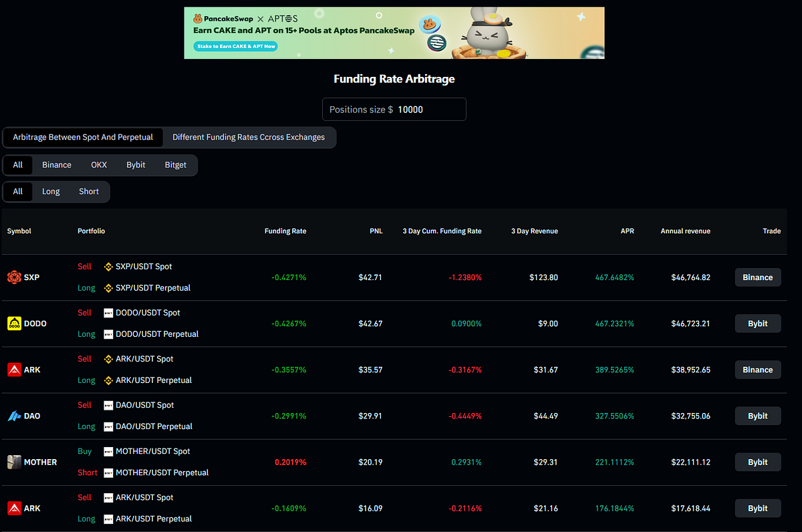
Task: Click the $123.80 three day revenue
Action: pos(544,277)
